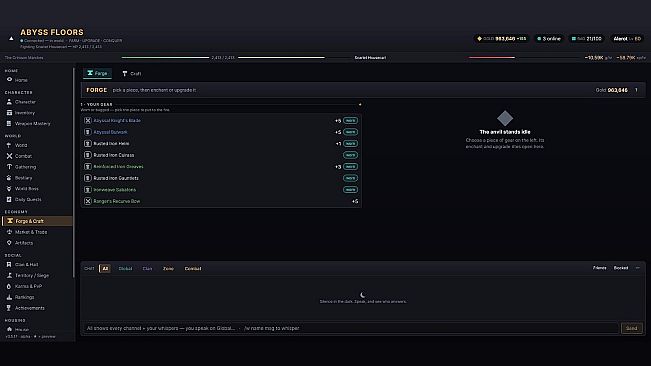Click the idle anvil diamond icon
651x366 pixels.
[x=505, y=118]
